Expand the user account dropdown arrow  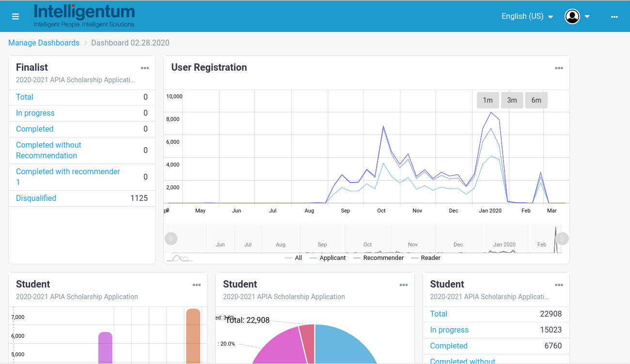587,17
